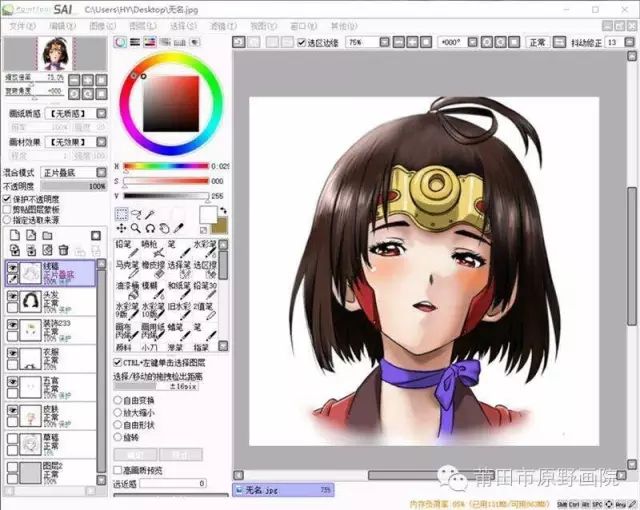Open the 图层 menu
The image size is (640, 510).
click(x=142, y=26)
